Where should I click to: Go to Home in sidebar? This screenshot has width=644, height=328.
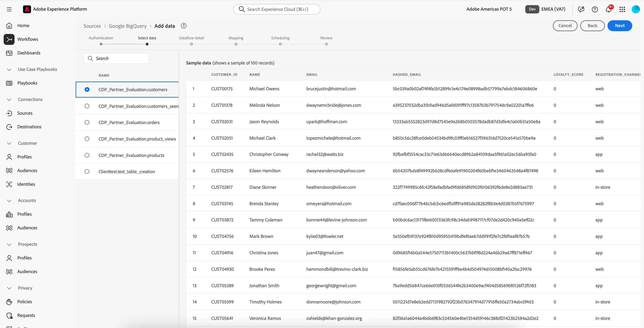23,25
